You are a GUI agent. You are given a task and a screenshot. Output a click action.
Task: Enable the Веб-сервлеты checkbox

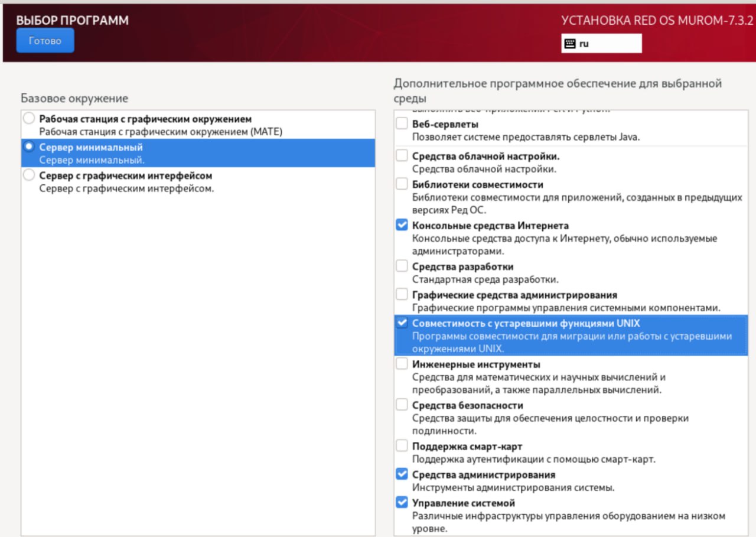pos(402,124)
